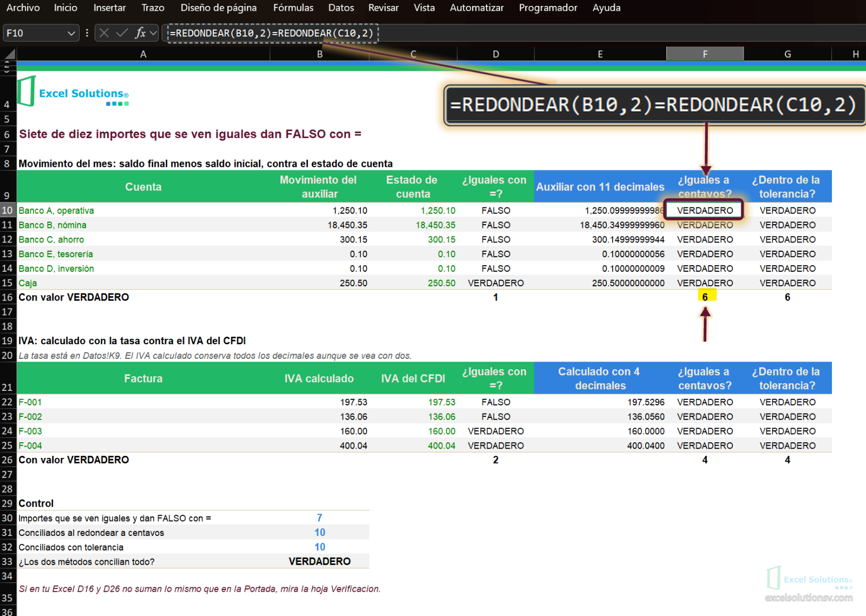Expand the formula bar with its chevron
Viewport: 866px width, 616px height.
pos(153,33)
